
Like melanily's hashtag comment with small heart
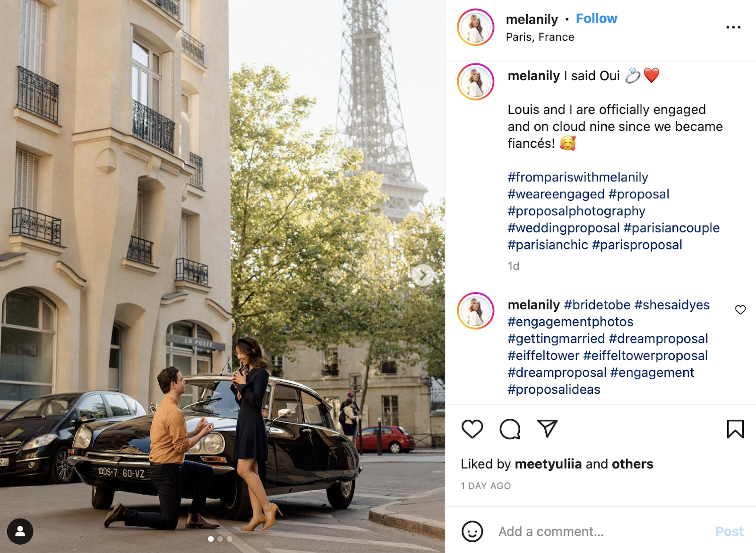(x=740, y=310)
